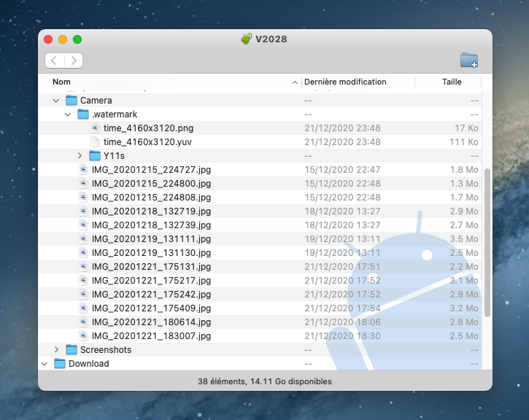Click the Download folder icon
This screenshot has width=529, height=420.
60,364
